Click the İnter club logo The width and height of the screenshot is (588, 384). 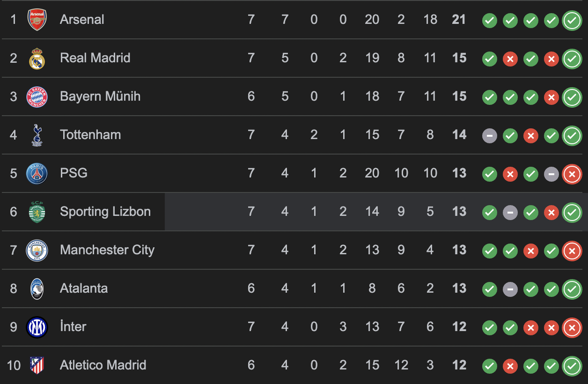click(37, 327)
